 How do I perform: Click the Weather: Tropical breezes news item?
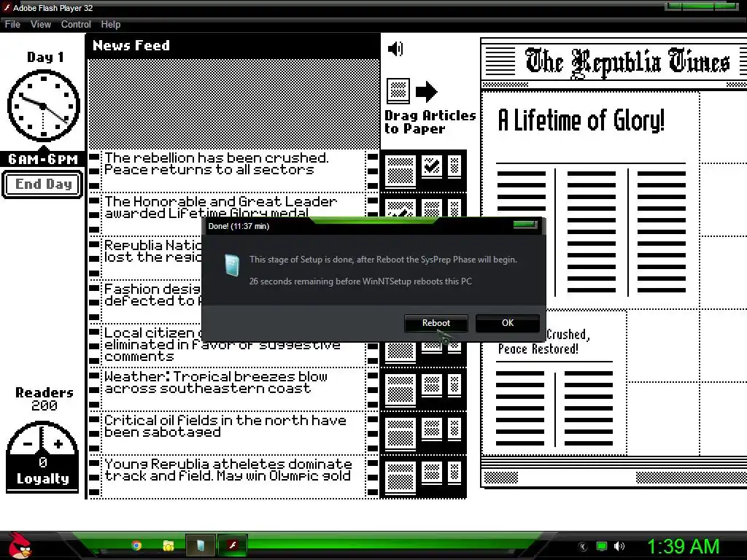coord(233,389)
